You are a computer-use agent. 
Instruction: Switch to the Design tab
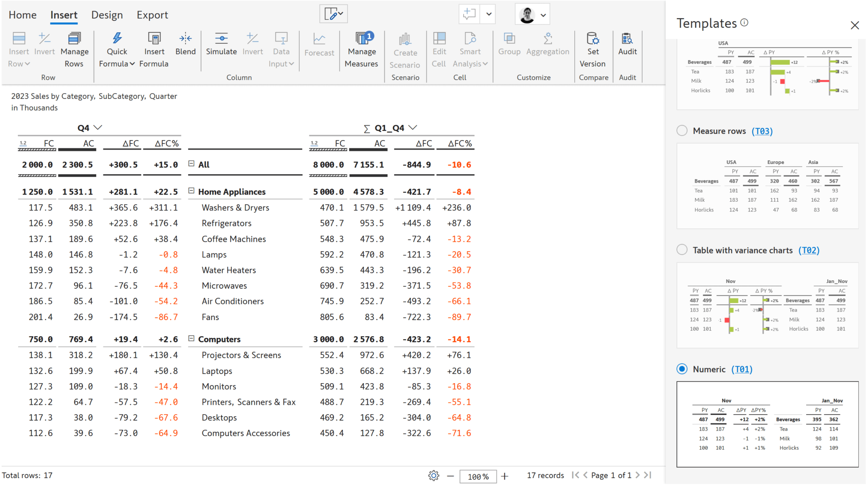click(x=107, y=14)
